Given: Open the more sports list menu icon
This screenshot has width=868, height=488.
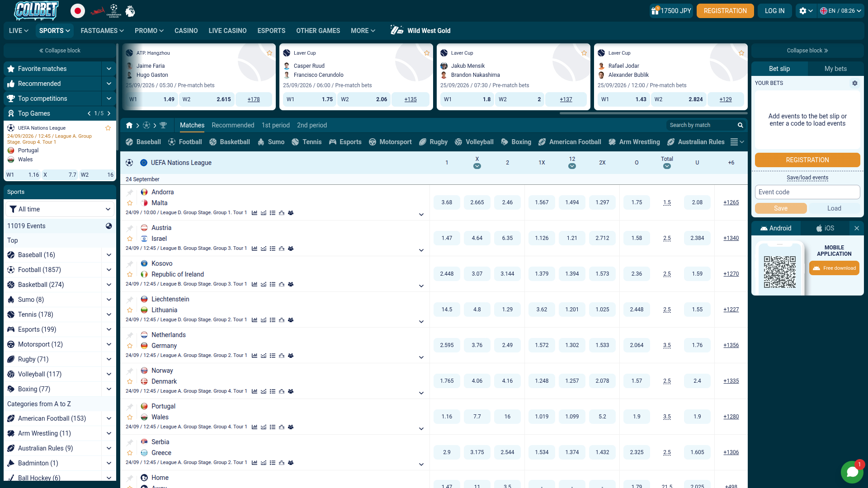Looking at the screenshot, I should (x=737, y=142).
